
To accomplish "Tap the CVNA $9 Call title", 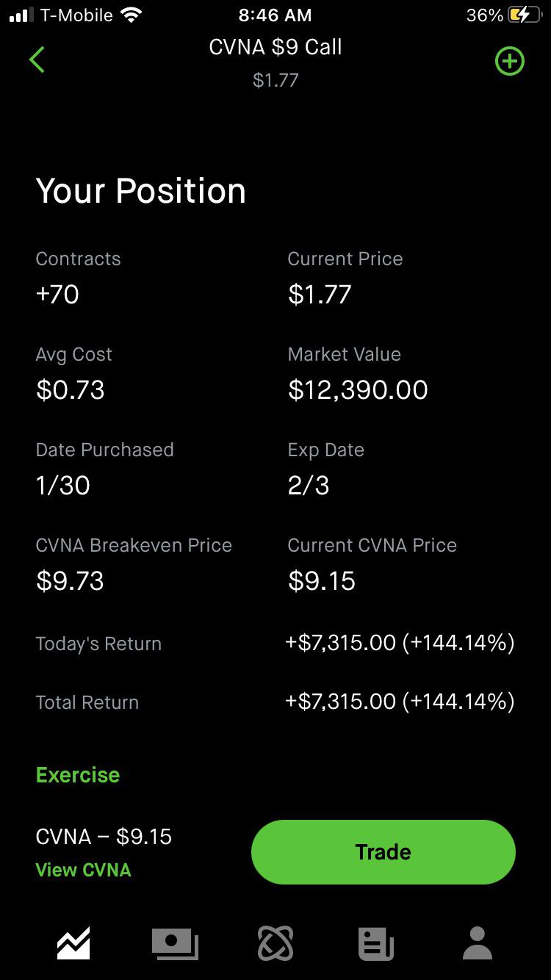I will [275, 47].
